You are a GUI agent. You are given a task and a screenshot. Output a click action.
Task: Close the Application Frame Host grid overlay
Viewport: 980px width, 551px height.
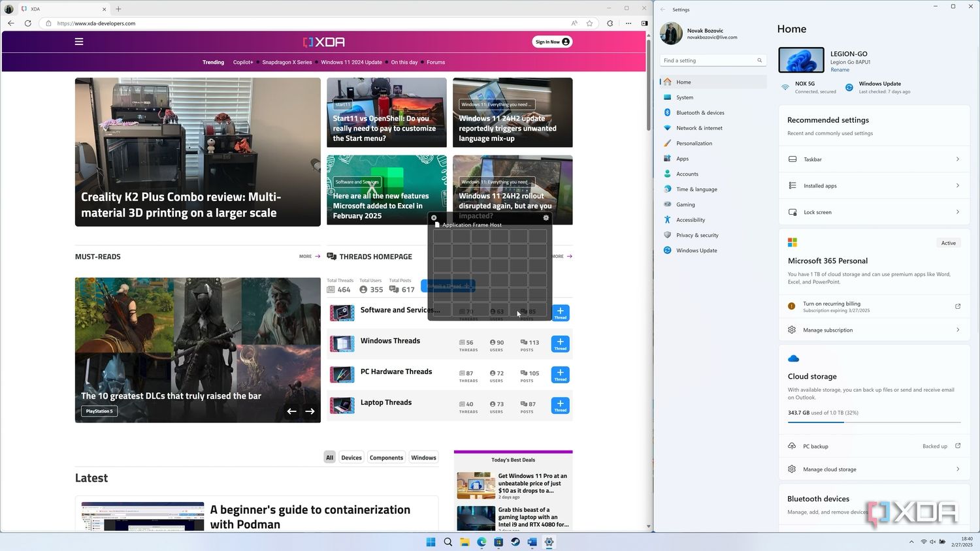434,218
